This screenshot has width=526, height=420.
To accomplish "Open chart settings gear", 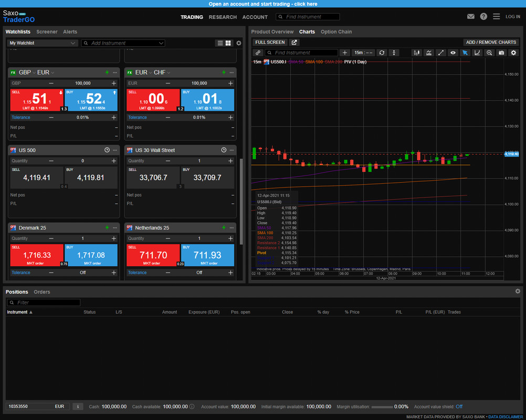I will pyautogui.click(x=513, y=52).
